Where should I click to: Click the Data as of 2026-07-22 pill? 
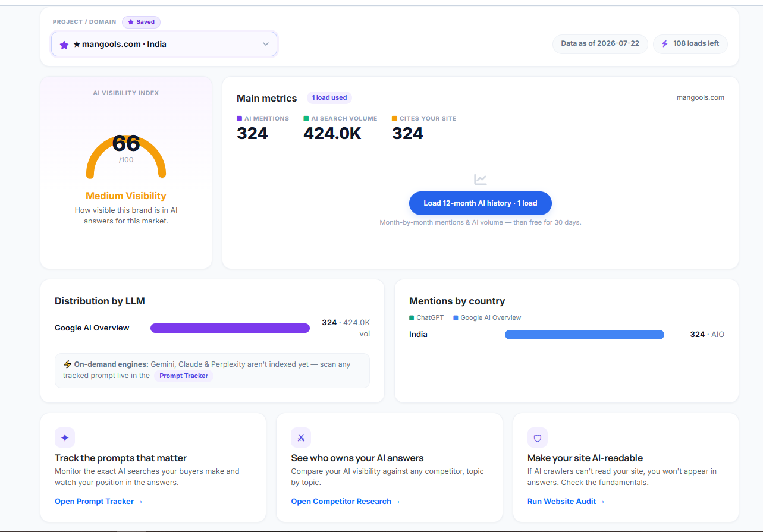point(600,44)
